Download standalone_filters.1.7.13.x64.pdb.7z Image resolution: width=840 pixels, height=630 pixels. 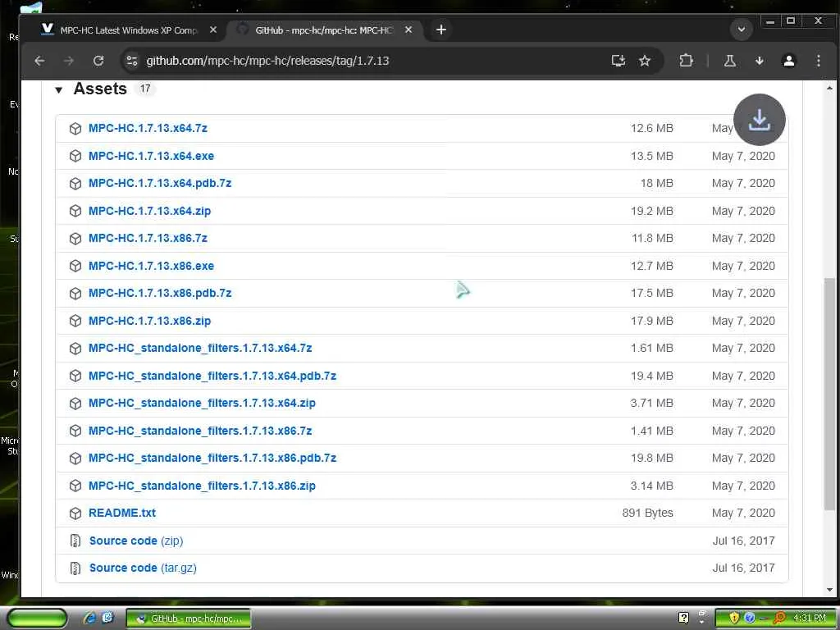point(212,376)
